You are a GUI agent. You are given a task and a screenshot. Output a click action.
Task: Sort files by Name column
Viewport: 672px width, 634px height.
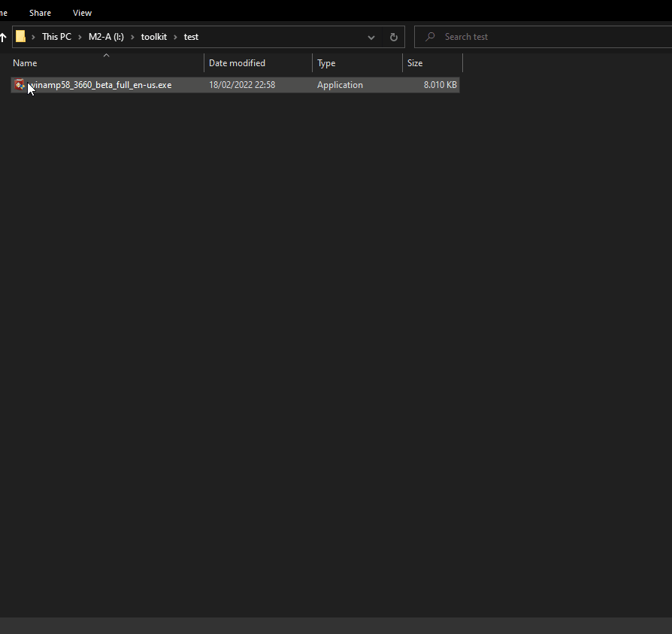[x=25, y=63]
